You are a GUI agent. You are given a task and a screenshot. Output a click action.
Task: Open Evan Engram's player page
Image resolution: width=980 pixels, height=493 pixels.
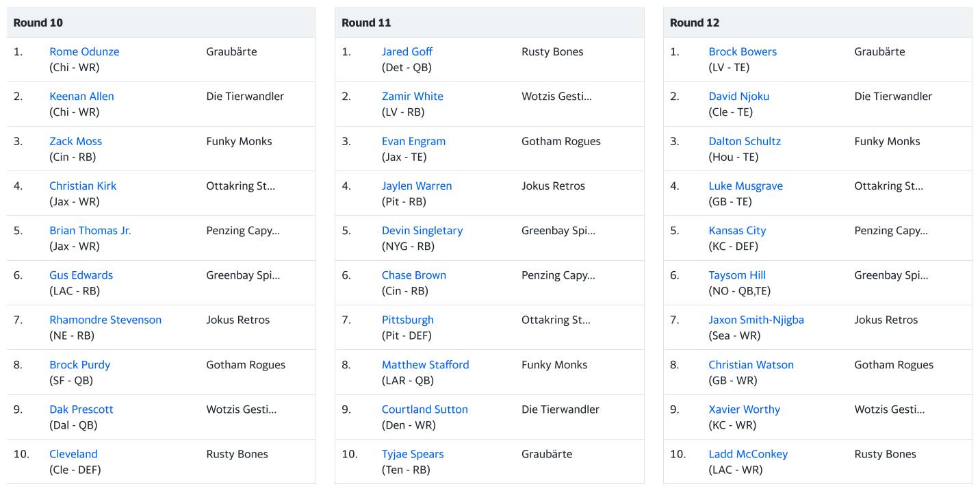coord(413,141)
